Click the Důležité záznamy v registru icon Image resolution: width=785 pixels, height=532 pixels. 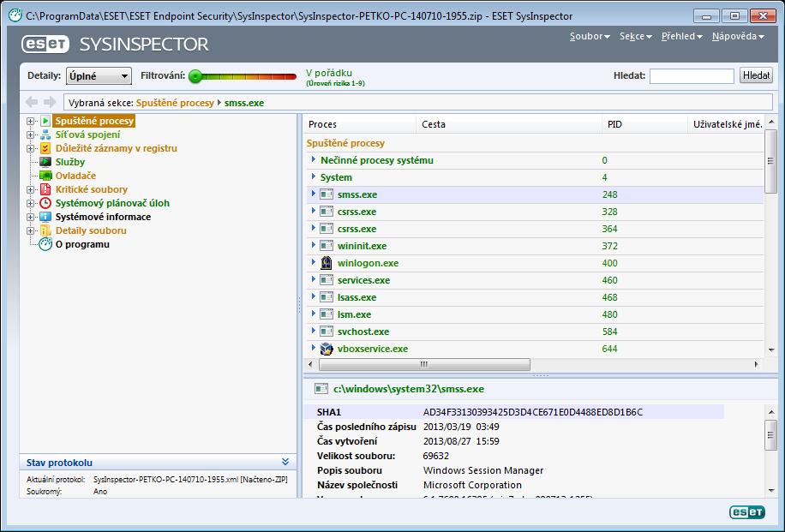pos(45,148)
